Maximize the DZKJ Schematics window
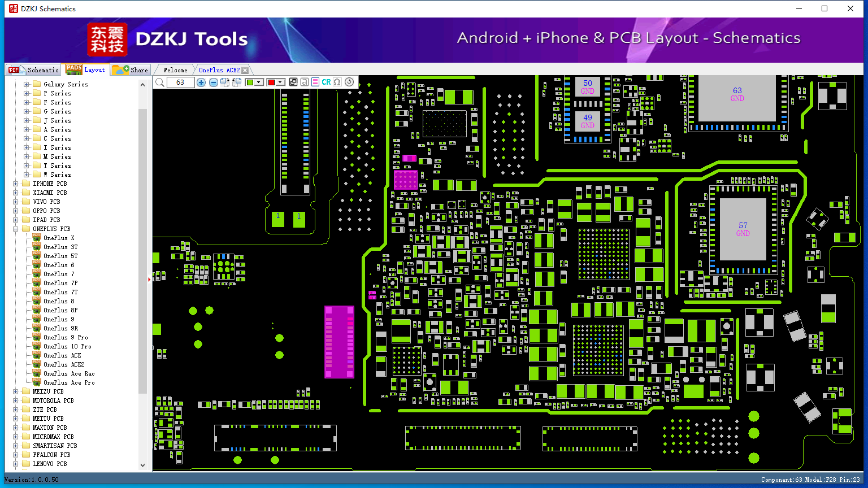The height and width of the screenshot is (488, 868). pyautogui.click(x=824, y=8)
